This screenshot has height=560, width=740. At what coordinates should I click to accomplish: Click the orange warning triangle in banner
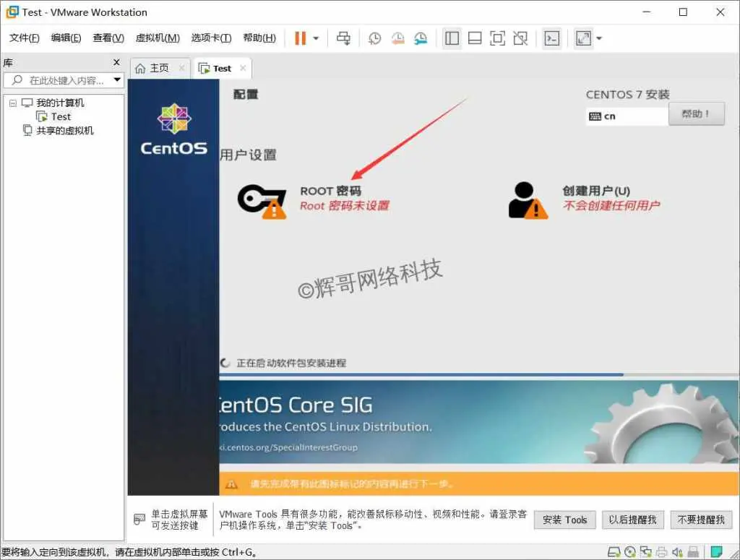coord(231,484)
